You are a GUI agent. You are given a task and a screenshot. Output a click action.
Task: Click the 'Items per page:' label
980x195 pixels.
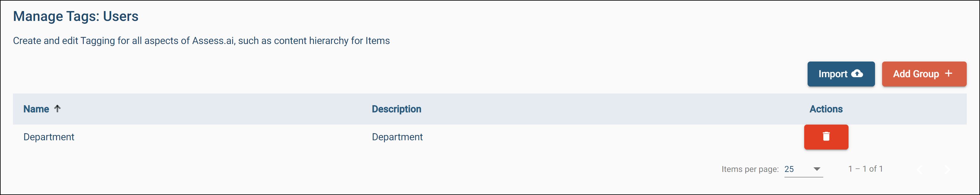point(750,169)
